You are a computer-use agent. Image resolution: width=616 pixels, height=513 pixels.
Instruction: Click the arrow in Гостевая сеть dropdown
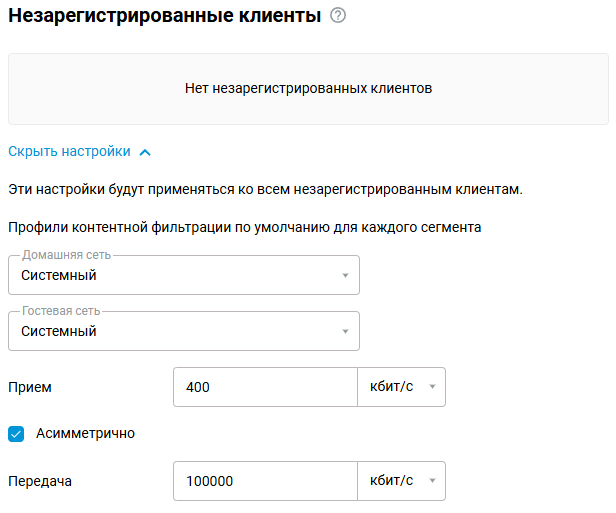click(345, 332)
